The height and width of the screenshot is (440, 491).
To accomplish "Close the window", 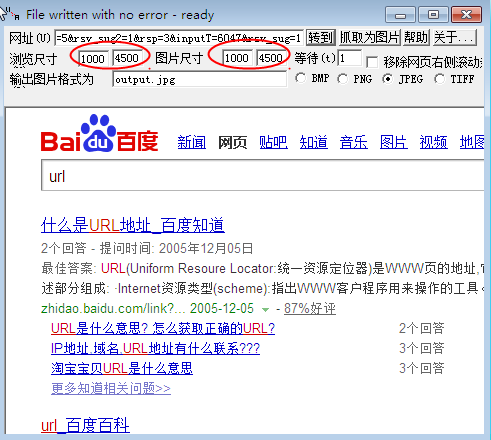I will 467,15.
